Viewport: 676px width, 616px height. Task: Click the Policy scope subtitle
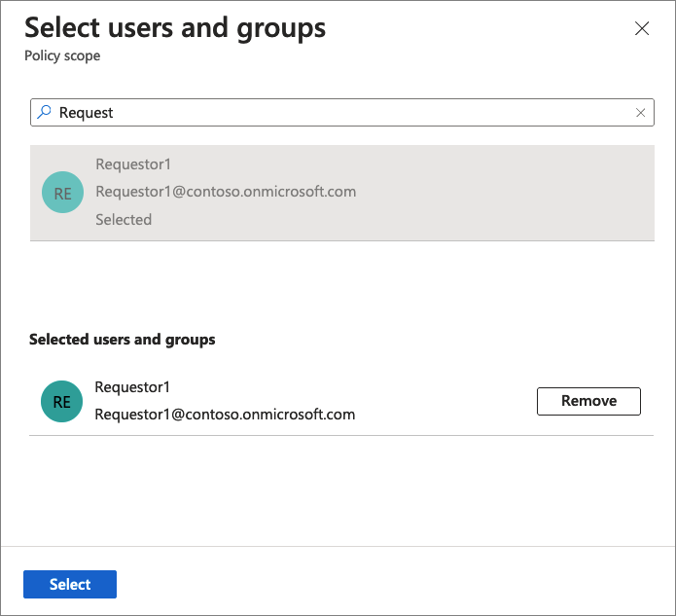point(62,56)
